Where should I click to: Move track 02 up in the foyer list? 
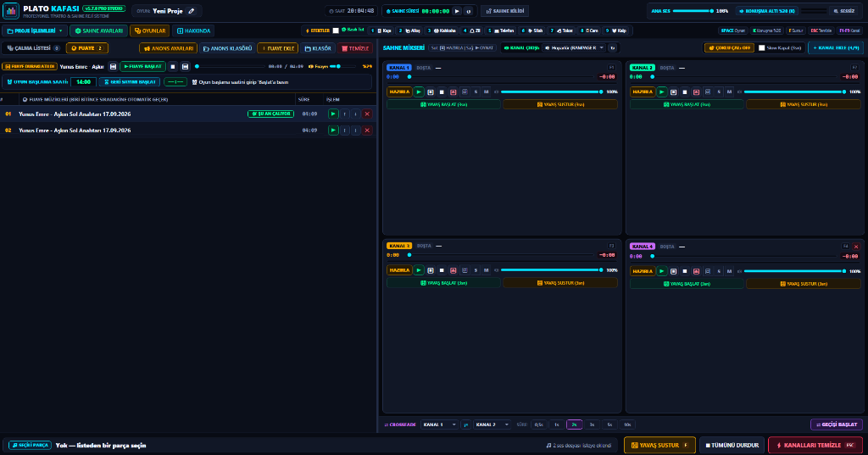(344, 130)
